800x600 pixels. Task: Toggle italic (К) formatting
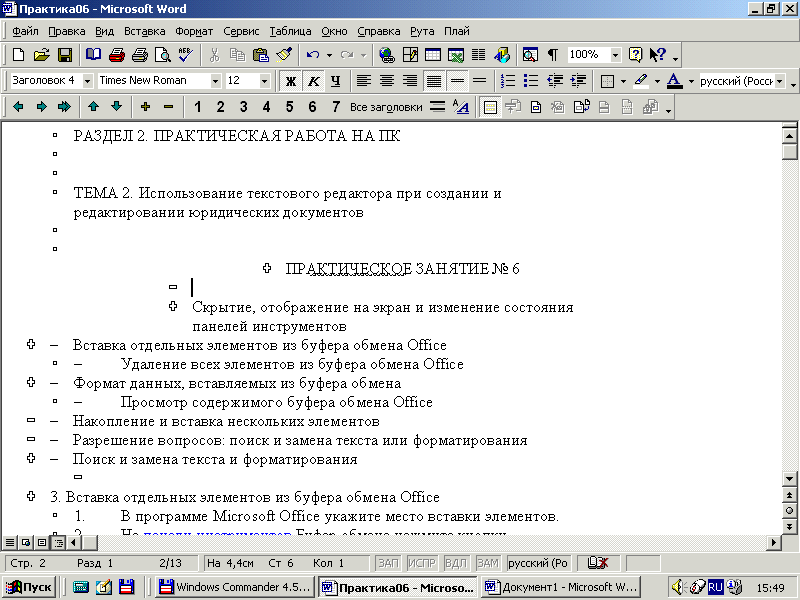(314, 81)
